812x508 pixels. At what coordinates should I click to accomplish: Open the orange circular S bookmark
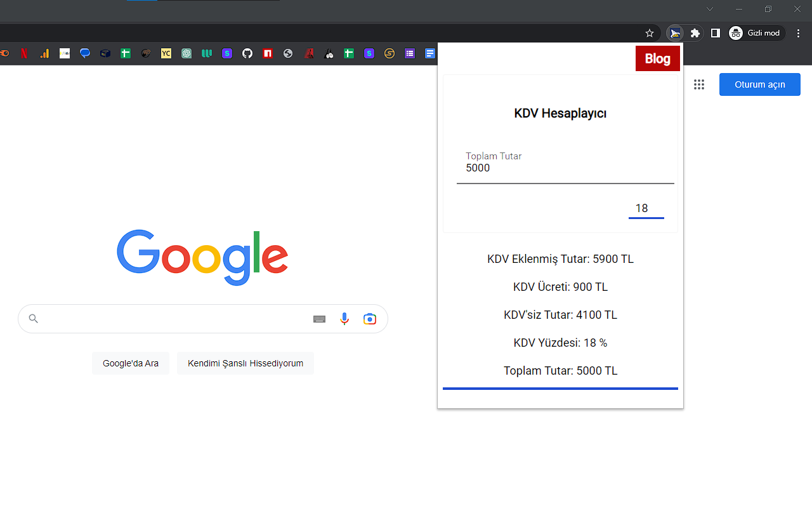pos(390,53)
